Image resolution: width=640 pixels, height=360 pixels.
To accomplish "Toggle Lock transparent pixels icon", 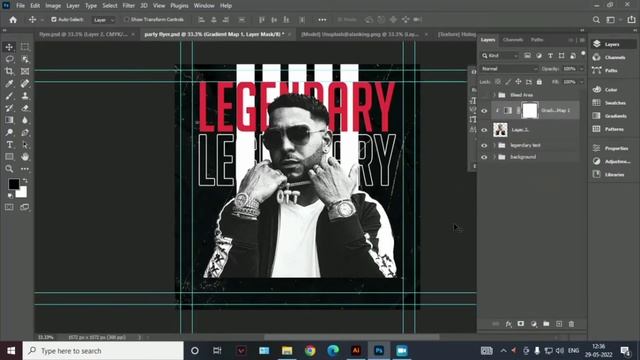I will (x=498, y=82).
